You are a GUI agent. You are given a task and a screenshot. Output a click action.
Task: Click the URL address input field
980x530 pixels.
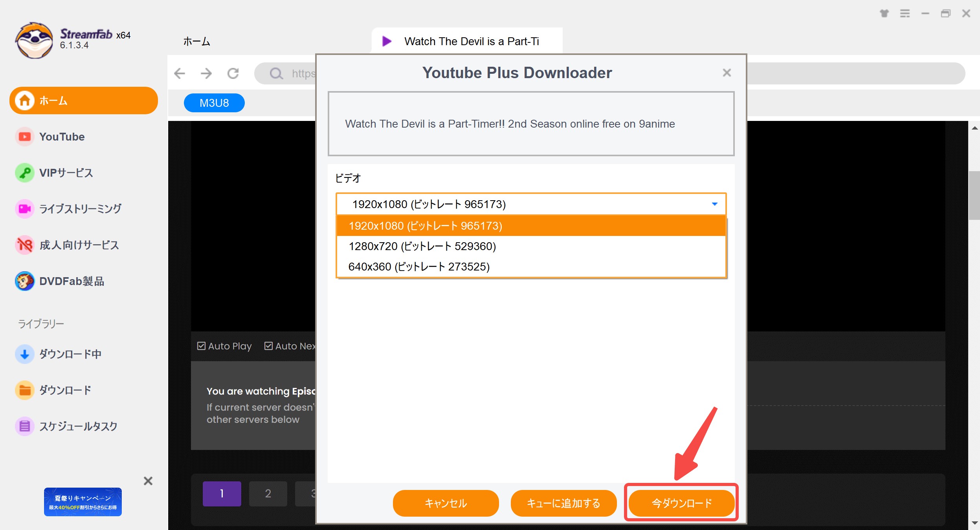coord(609,73)
